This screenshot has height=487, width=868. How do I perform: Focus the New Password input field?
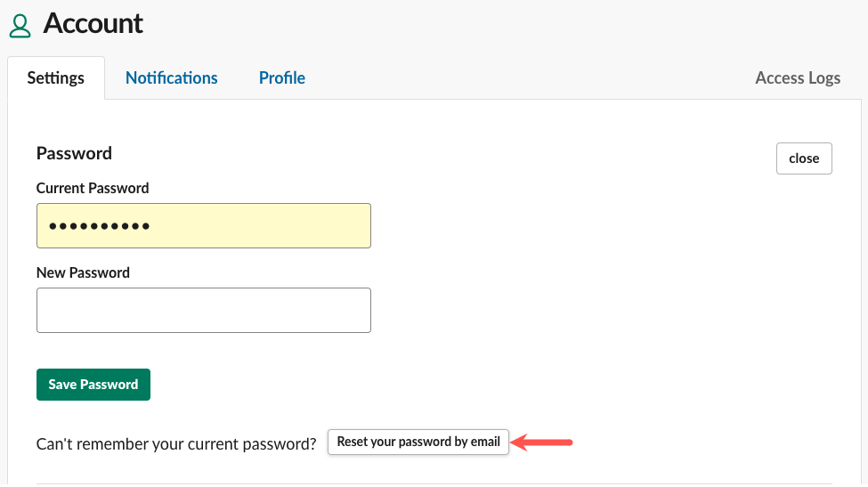point(203,310)
